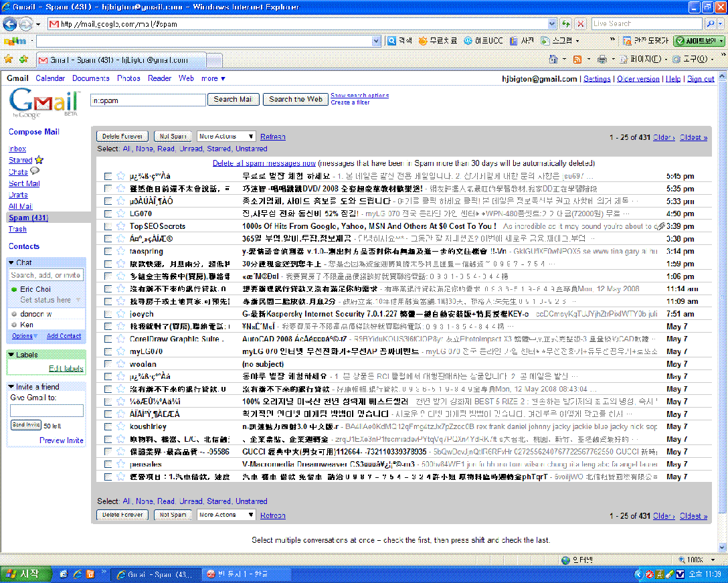The height and width of the screenshot is (583, 728).
Task: Click the Gmail logo
Action: tap(43, 103)
